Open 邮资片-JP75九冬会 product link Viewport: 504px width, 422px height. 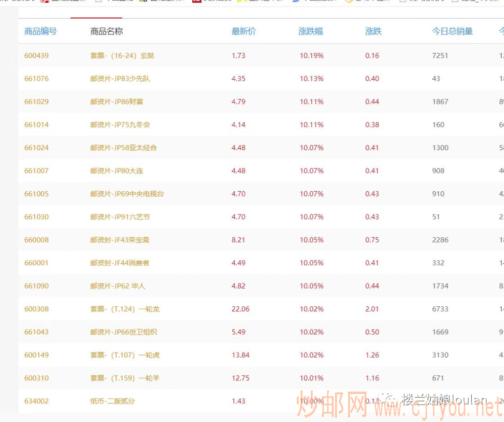coord(120,125)
